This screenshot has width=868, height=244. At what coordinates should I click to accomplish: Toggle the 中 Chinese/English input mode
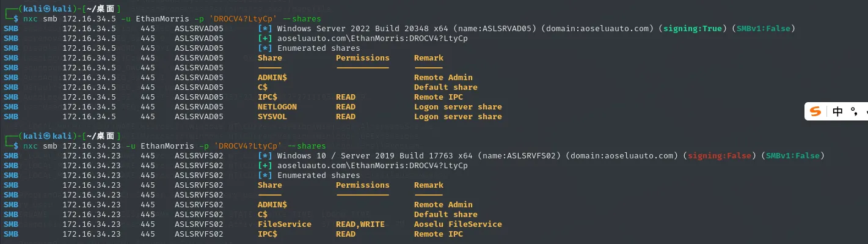pos(837,111)
